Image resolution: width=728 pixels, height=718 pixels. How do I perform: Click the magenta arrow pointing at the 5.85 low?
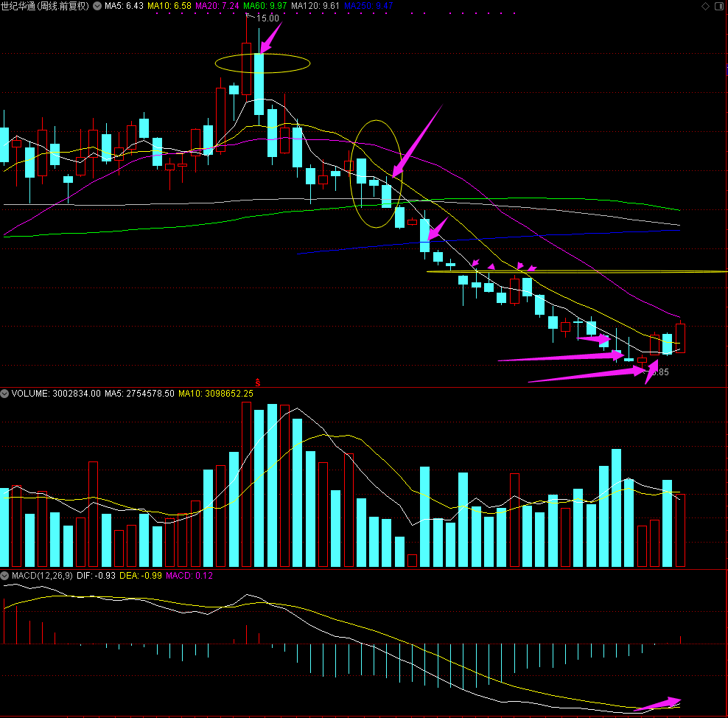[651, 371]
